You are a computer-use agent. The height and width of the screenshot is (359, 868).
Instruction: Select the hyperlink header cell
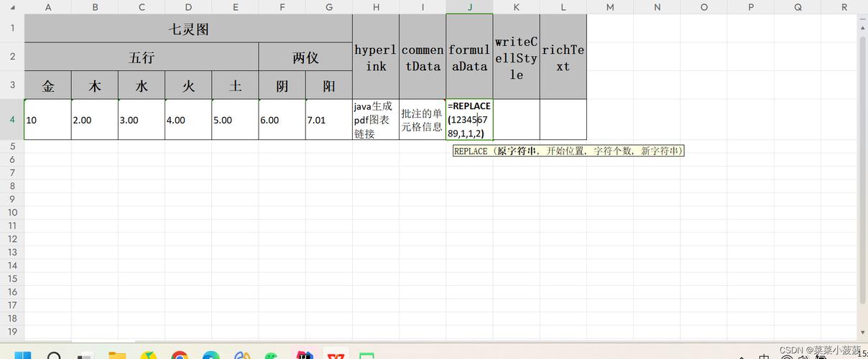376,57
